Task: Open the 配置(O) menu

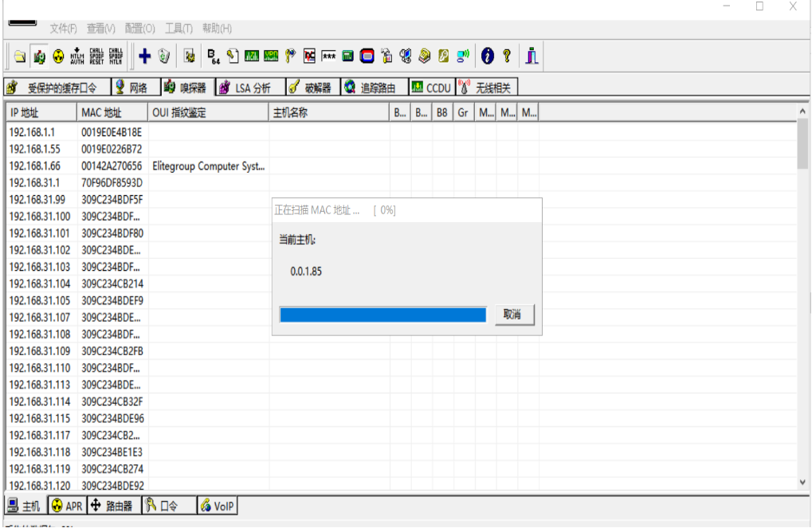Action: tap(139, 29)
